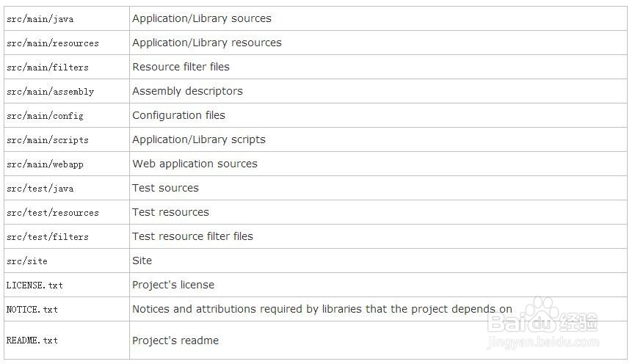Click the src/main/webapp directory entry
This screenshot has height=364, width=635.
coord(45,164)
